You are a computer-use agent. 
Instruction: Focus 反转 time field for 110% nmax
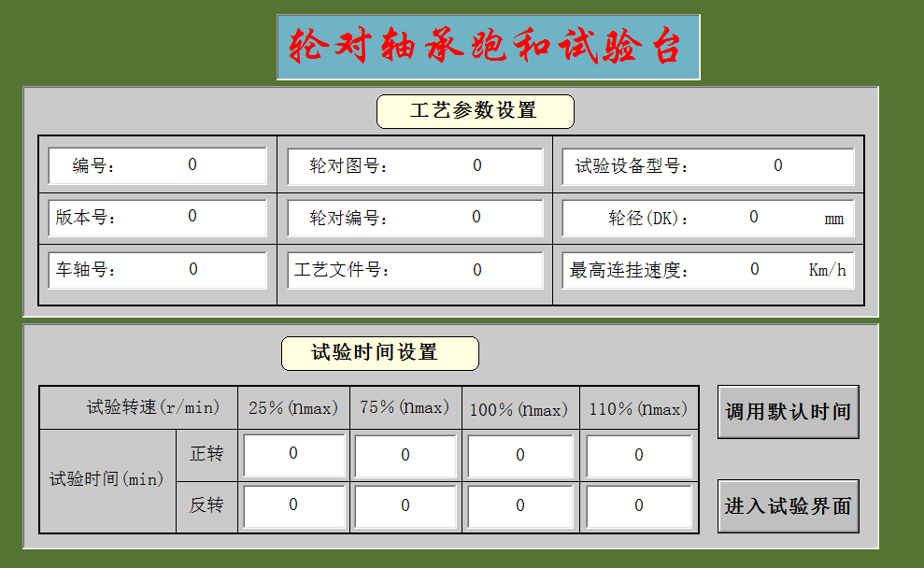[638, 506]
